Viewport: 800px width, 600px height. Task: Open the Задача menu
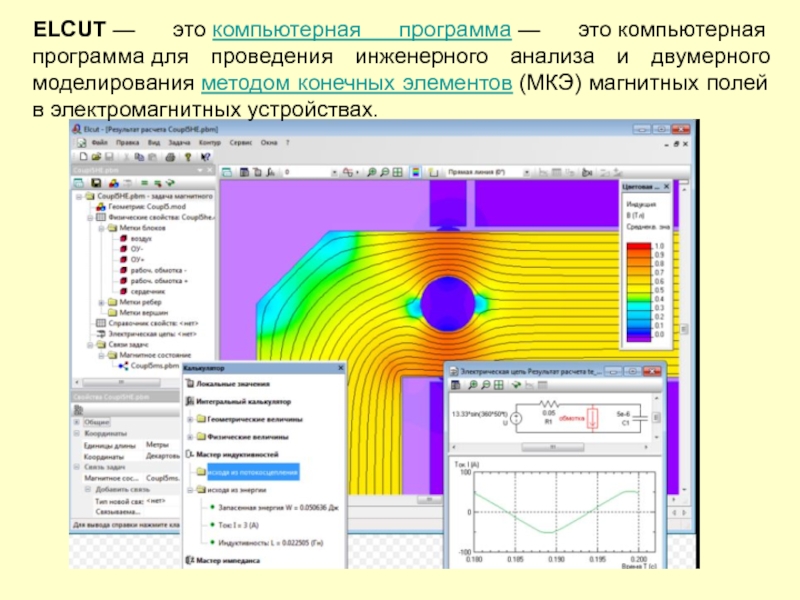click(x=179, y=143)
